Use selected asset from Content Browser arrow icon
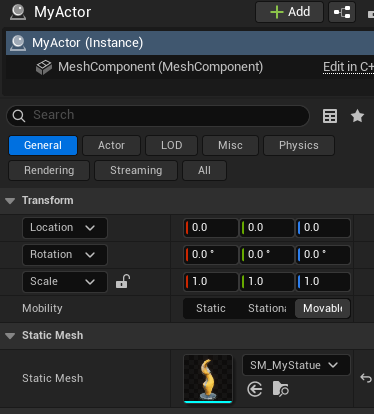Image resolution: width=374 pixels, height=414 pixels. (x=255, y=389)
